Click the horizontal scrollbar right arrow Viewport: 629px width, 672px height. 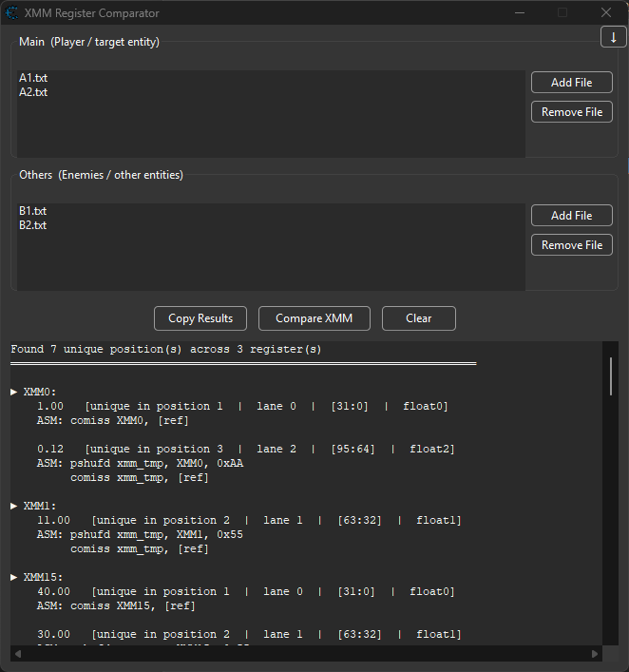(594, 654)
